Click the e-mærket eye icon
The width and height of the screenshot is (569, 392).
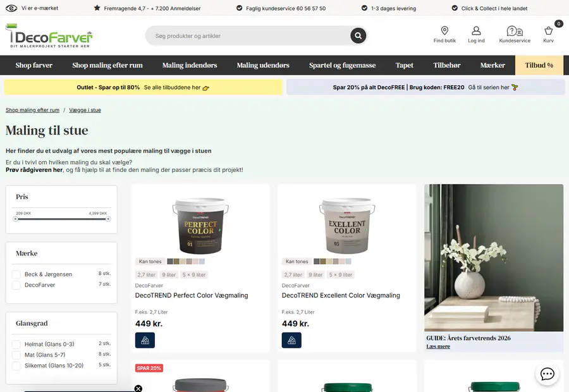pos(11,8)
